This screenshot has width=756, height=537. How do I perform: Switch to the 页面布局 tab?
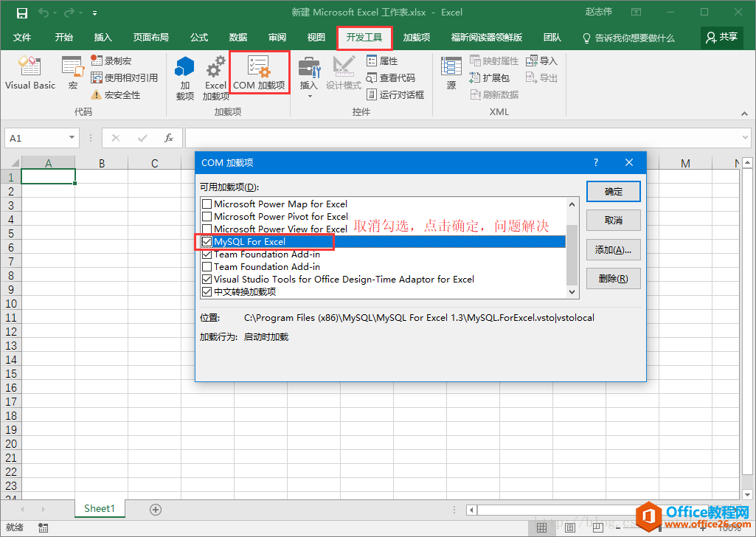coord(150,38)
